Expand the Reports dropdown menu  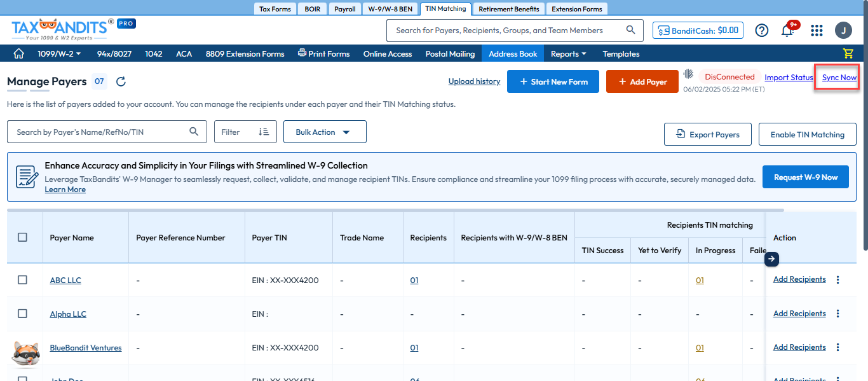click(568, 54)
